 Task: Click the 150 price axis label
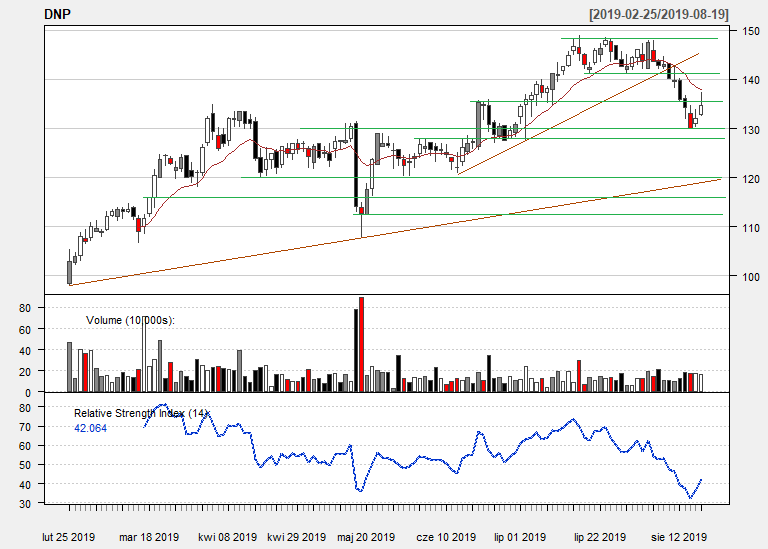click(x=751, y=31)
